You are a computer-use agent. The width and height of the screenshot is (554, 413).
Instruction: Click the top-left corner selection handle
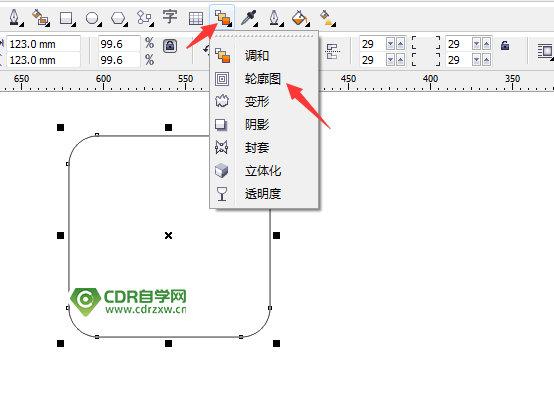click(x=60, y=128)
